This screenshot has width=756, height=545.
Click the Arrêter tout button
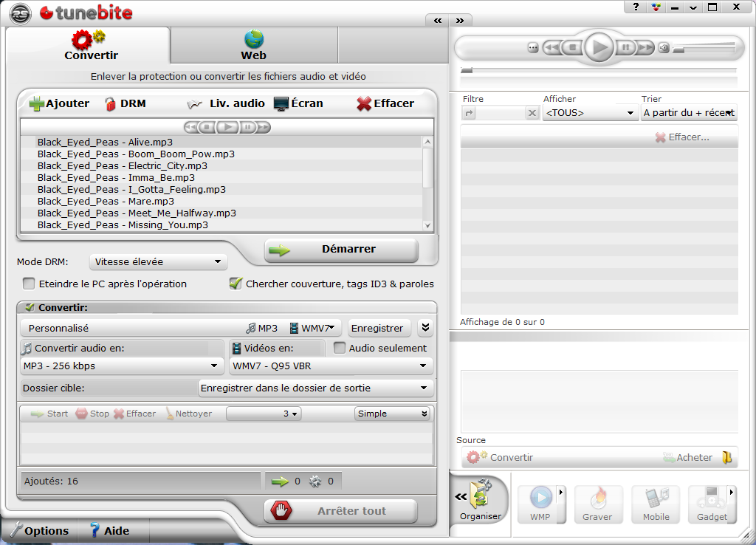340,511
